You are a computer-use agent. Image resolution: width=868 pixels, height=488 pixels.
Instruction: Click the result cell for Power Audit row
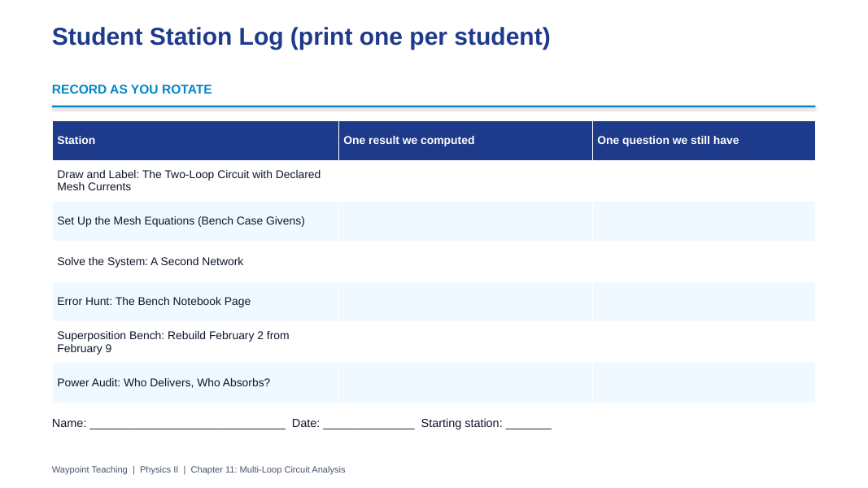tap(465, 383)
